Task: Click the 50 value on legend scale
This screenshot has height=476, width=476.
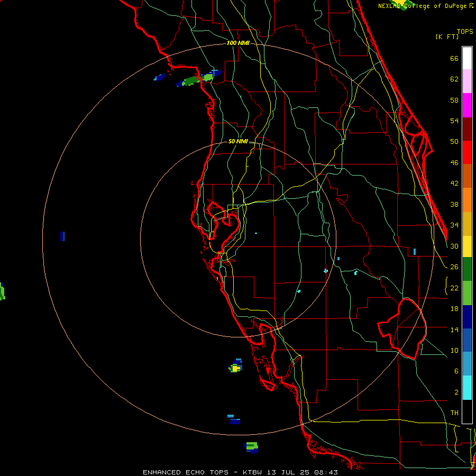Action: click(454, 142)
